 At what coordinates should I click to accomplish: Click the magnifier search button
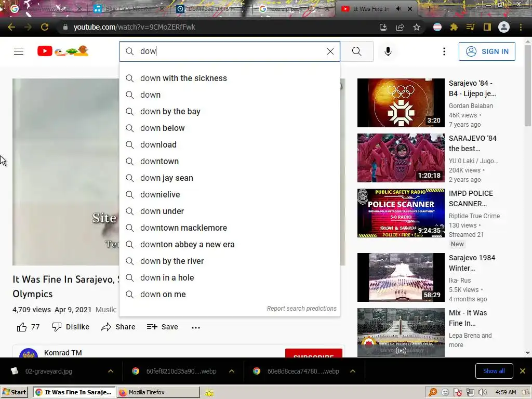pyautogui.click(x=356, y=51)
